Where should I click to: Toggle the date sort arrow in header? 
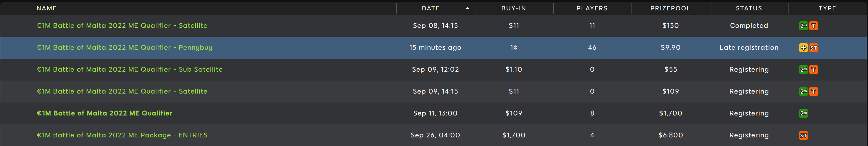467,8
